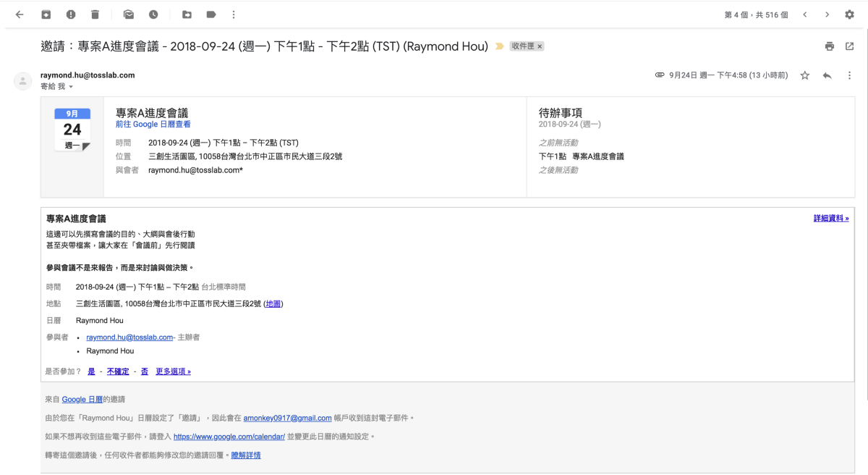This screenshot has width=868, height=475.
Task: Snooze this email with the clock icon
Action: tap(153, 14)
